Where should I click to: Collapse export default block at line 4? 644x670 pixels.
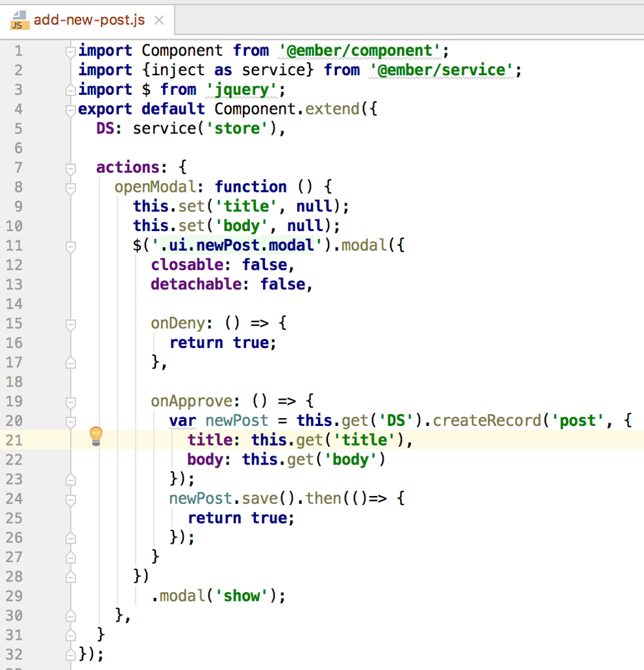[x=71, y=110]
